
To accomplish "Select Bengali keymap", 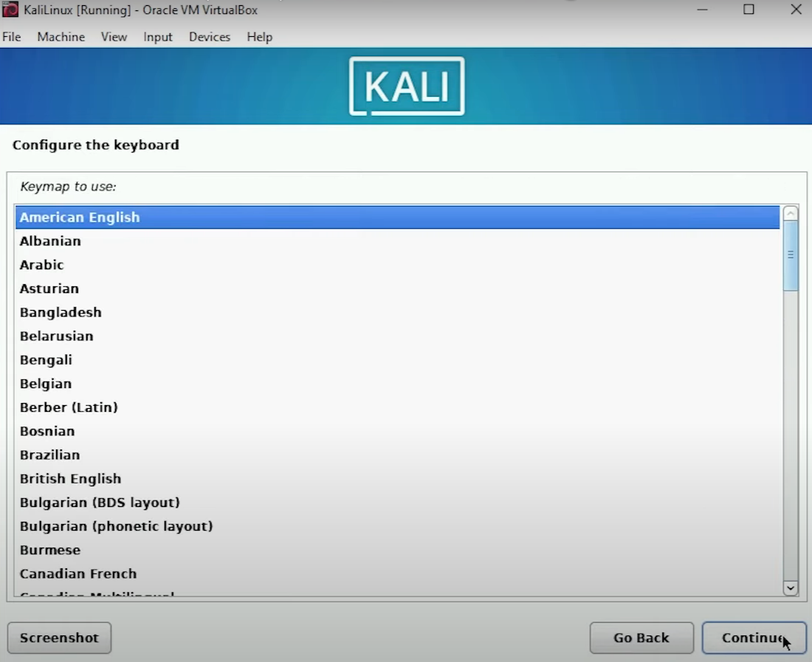I will point(397,360).
